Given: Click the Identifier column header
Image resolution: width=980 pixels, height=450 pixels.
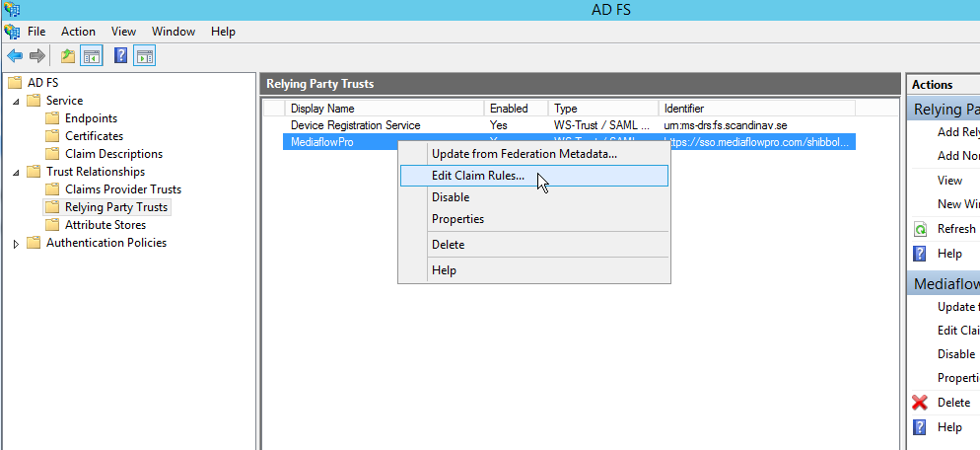Looking at the screenshot, I should click(x=684, y=109).
